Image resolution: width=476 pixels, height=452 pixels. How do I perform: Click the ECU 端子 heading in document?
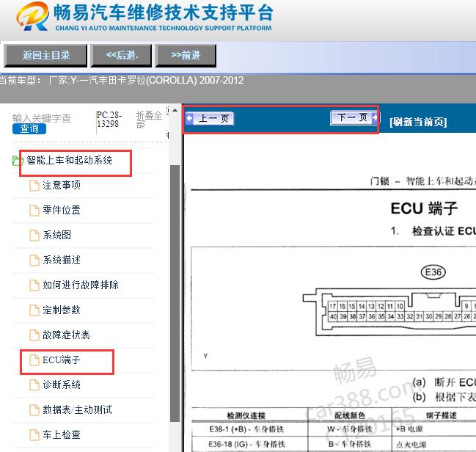point(424,208)
